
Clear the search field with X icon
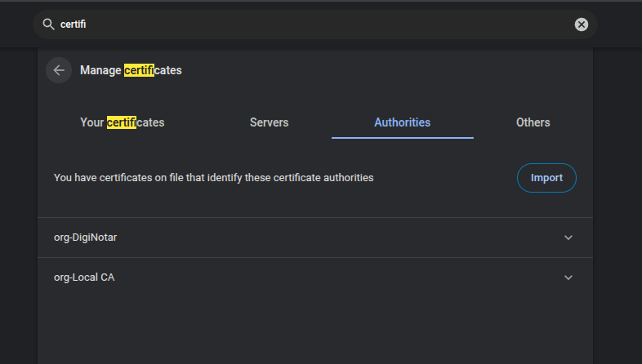tap(581, 24)
